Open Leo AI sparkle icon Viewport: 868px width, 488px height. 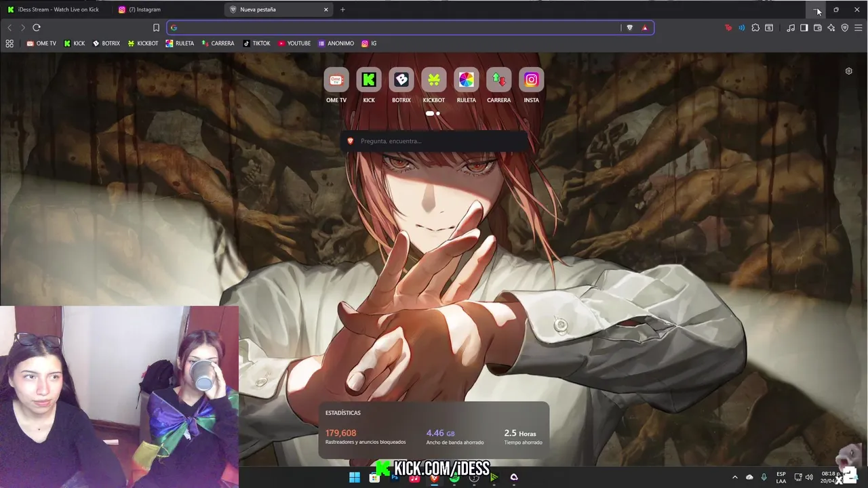point(831,28)
